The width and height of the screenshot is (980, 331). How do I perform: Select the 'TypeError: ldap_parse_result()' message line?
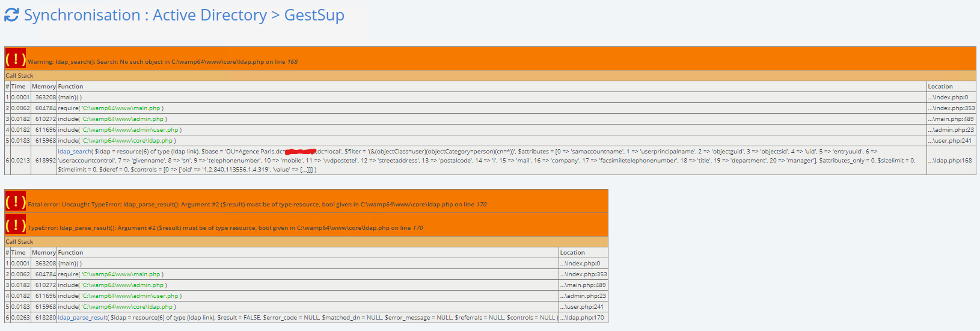coord(225,228)
